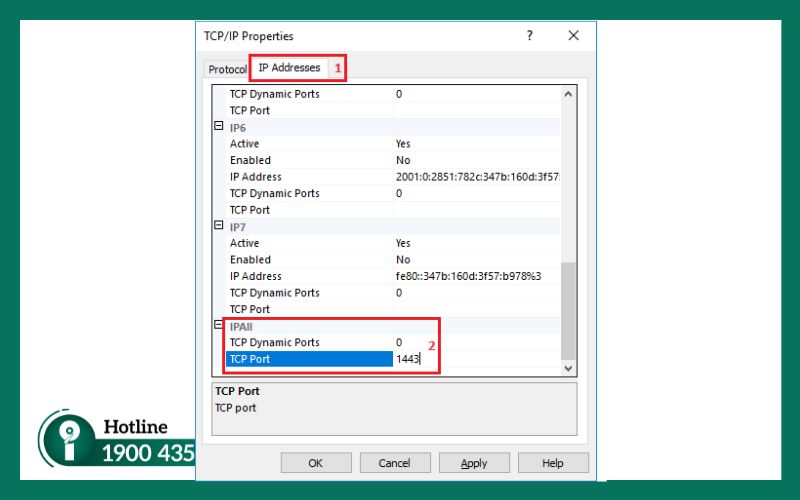Image resolution: width=800 pixels, height=500 pixels.
Task: Collapse the IP7 section
Action: click(219, 226)
